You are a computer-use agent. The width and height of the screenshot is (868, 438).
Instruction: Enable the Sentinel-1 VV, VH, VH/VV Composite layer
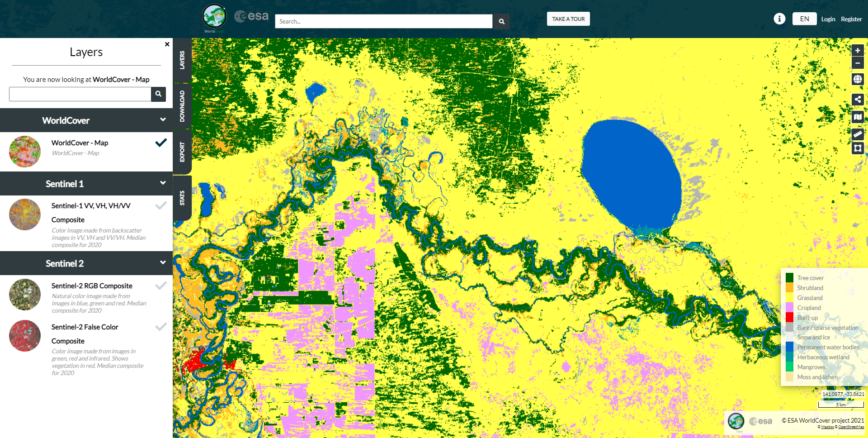point(161,205)
